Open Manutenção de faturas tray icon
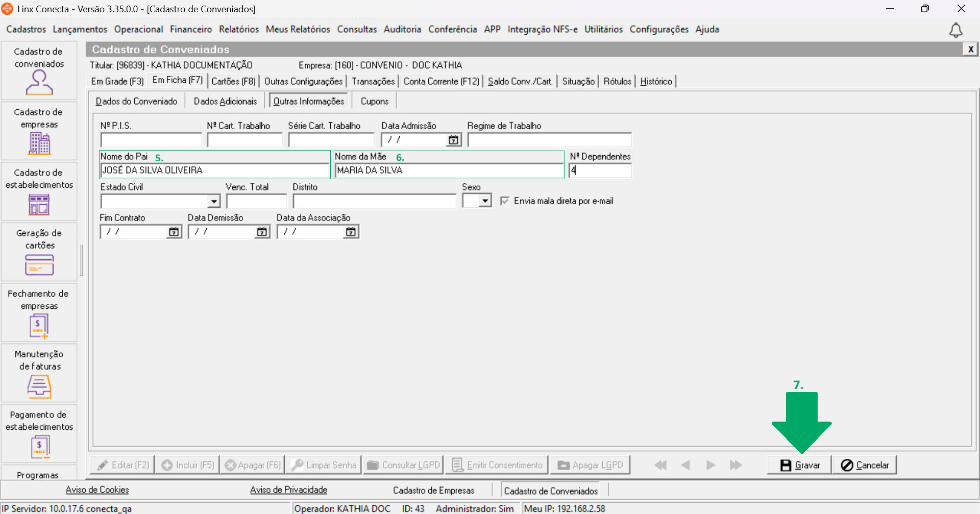Screen dimensions: 980x514 [x=39, y=386]
